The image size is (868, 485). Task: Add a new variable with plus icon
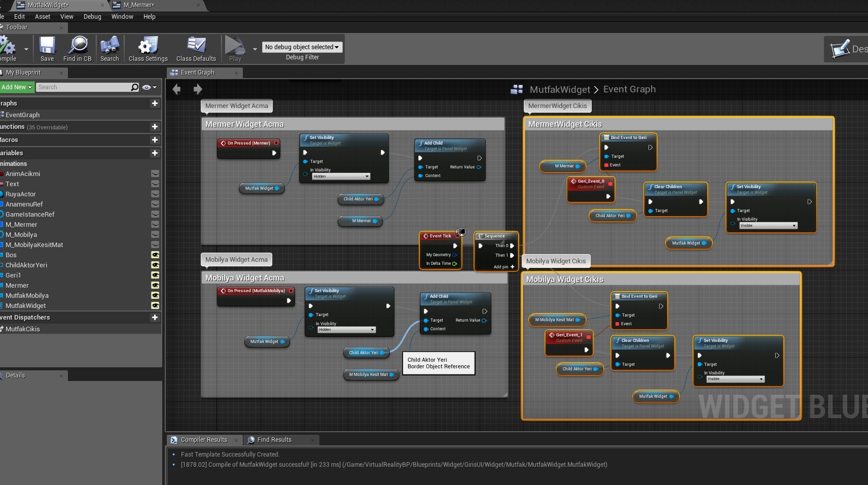coord(155,153)
